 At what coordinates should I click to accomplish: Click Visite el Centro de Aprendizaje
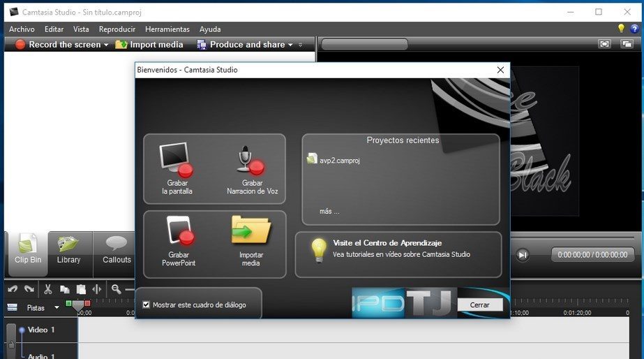pyautogui.click(x=387, y=243)
